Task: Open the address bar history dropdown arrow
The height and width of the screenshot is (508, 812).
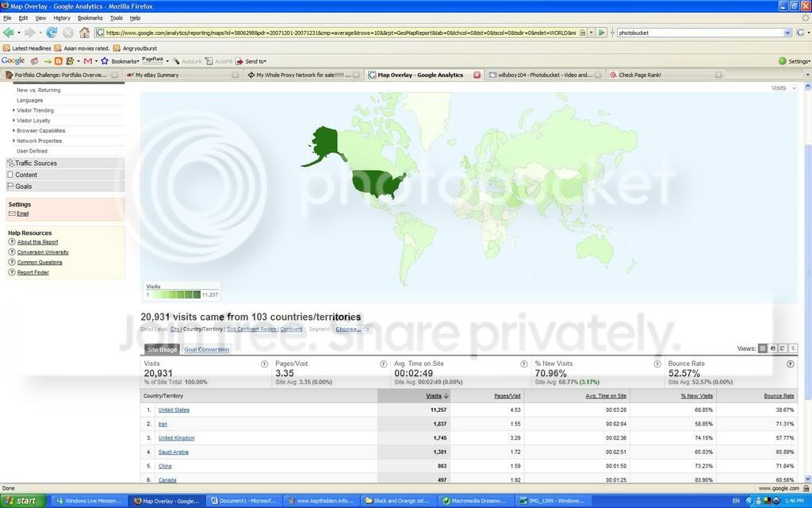Action: 591,33
